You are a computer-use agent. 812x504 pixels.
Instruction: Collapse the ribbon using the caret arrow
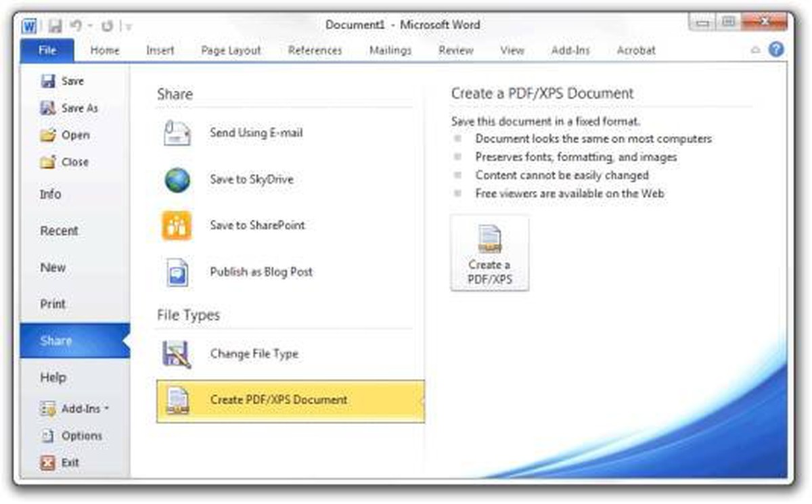[x=756, y=50]
